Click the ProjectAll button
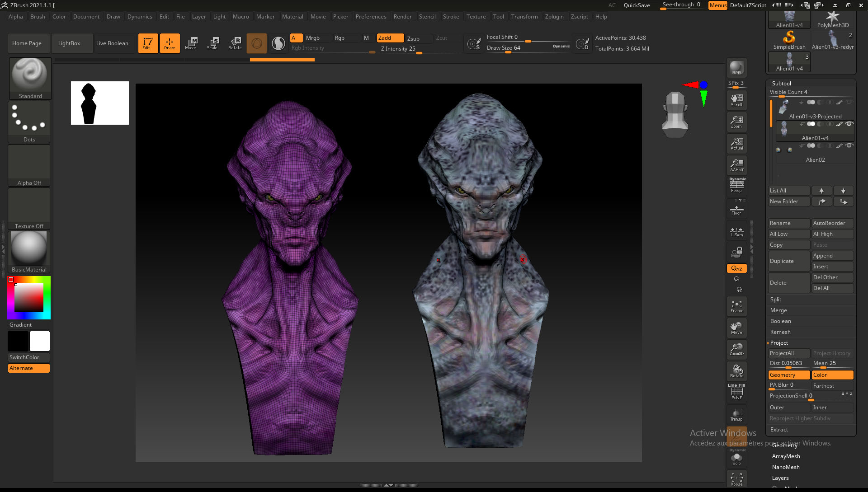 pos(788,353)
